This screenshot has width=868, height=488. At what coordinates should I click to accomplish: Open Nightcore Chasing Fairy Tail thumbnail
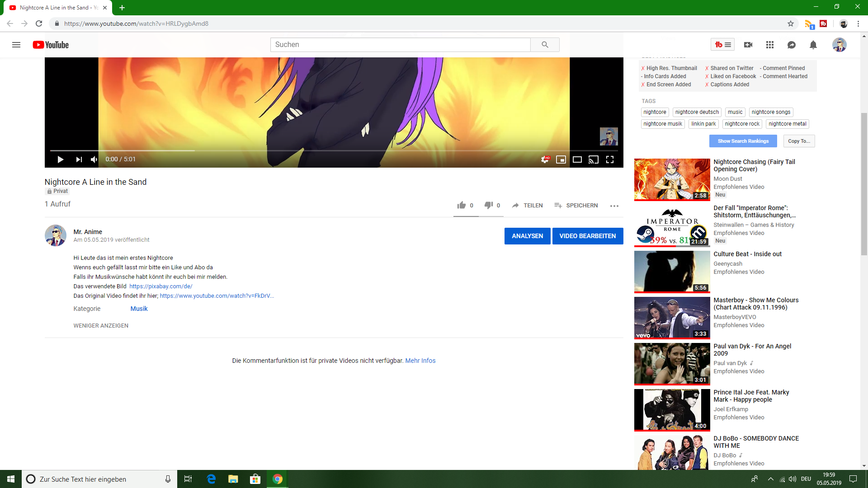pyautogui.click(x=672, y=179)
